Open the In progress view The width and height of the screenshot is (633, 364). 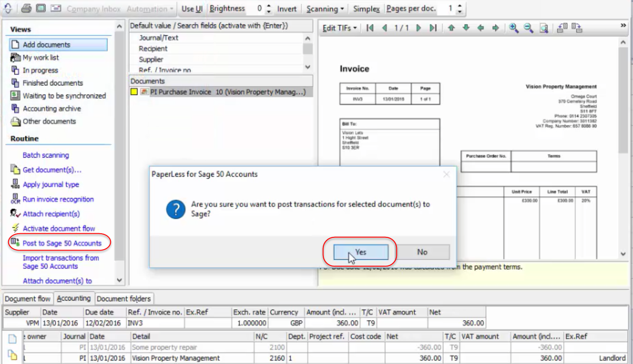[x=40, y=70]
